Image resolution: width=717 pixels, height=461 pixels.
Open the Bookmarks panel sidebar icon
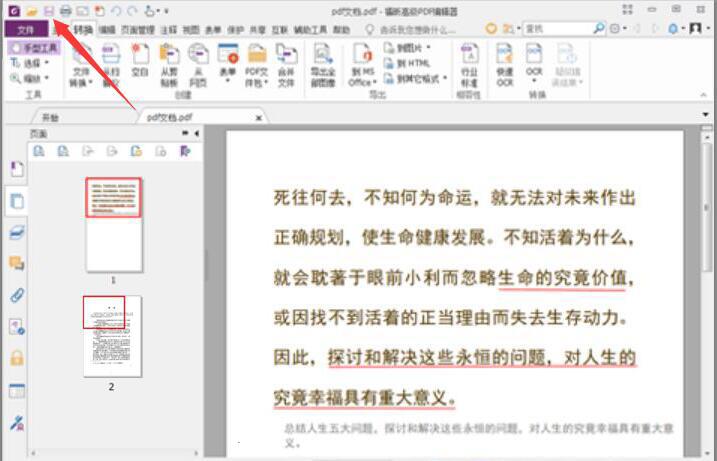point(16,169)
